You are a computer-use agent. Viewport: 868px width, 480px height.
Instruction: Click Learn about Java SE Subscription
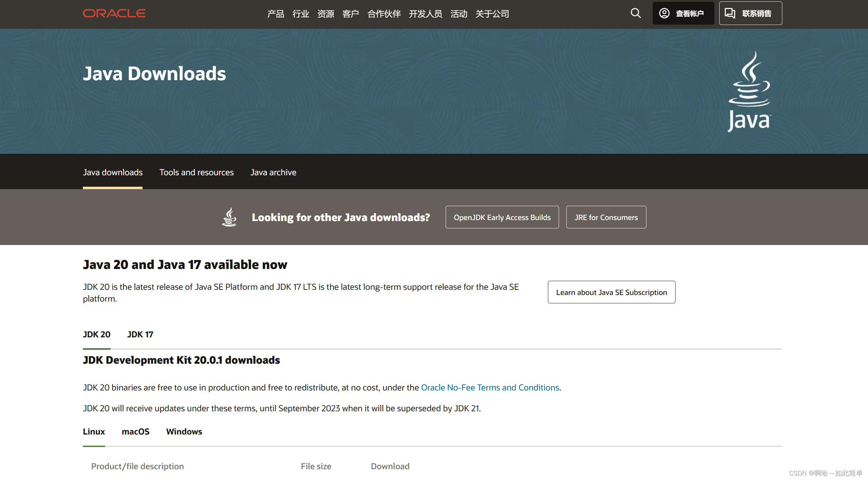coord(611,292)
